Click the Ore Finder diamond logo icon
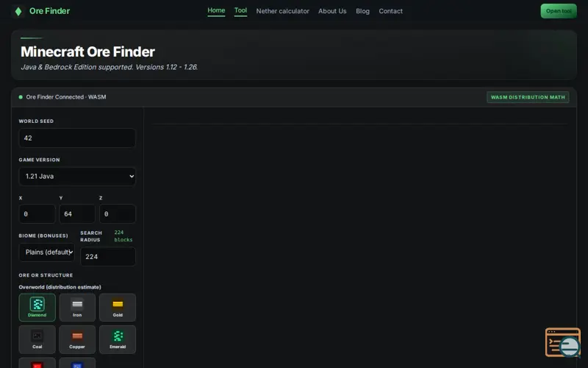The width and height of the screenshot is (588, 368). 18,11
